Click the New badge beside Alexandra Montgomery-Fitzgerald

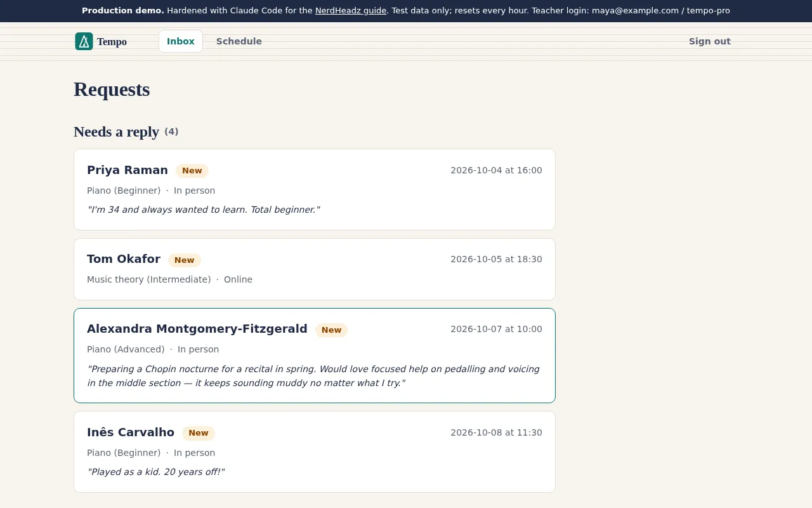[x=332, y=330]
